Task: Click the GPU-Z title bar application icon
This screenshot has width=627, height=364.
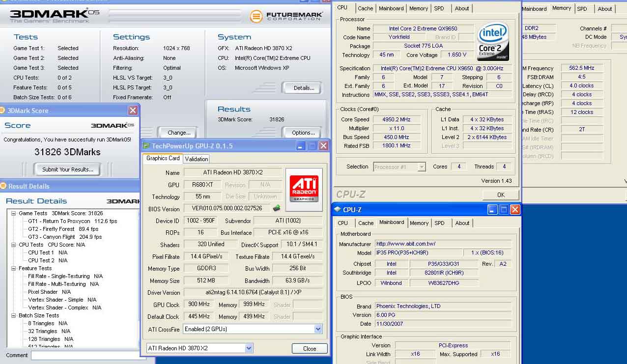Action: pos(146,146)
